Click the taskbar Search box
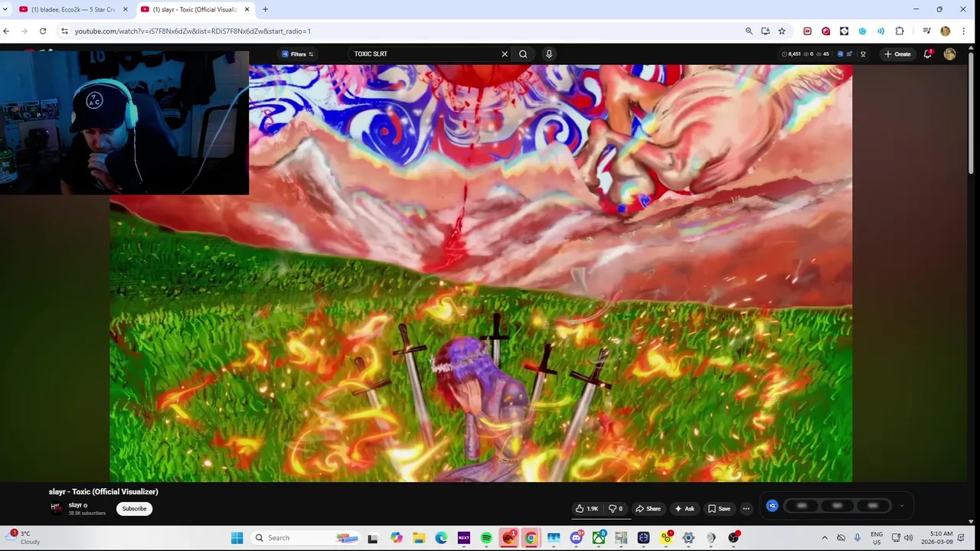The image size is (980, 551). (305, 538)
